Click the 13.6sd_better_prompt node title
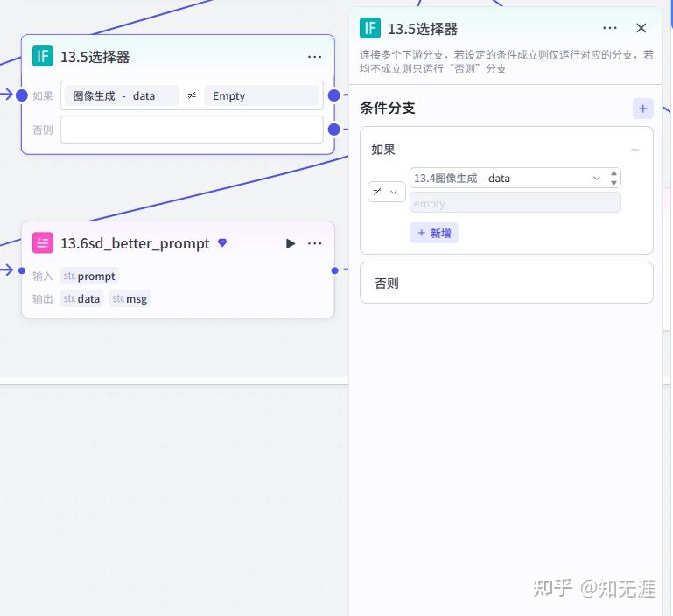This screenshot has height=616, width=673. tap(135, 243)
